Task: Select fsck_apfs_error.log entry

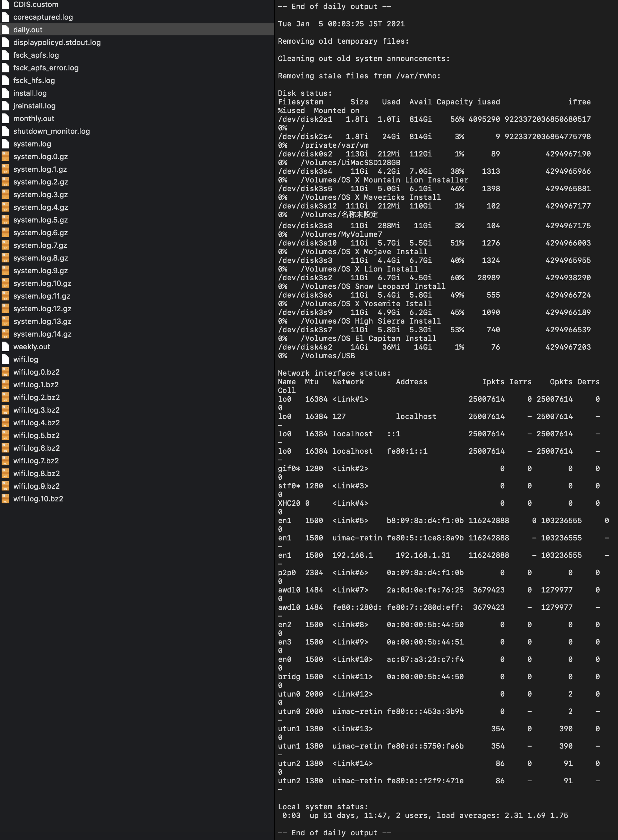Action: click(x=46, y=68)
